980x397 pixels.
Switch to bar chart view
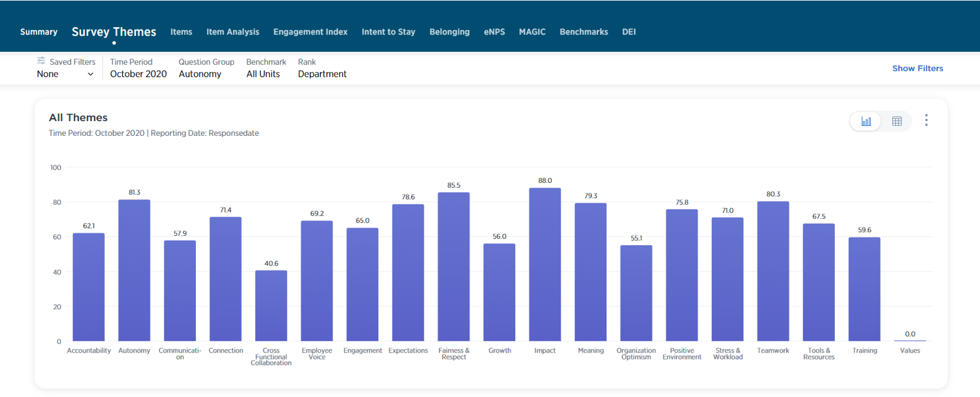pos(866,121)
